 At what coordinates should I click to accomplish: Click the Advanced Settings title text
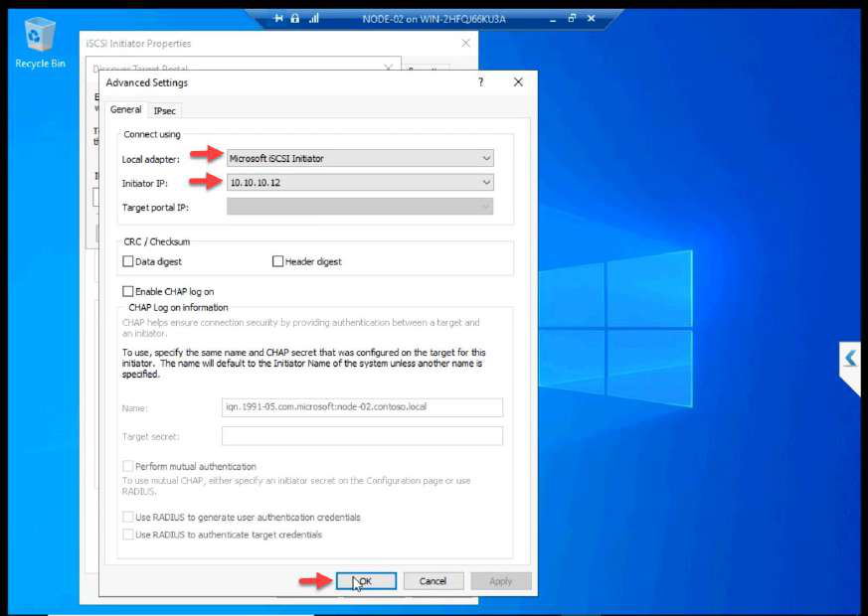click(147, 82)
